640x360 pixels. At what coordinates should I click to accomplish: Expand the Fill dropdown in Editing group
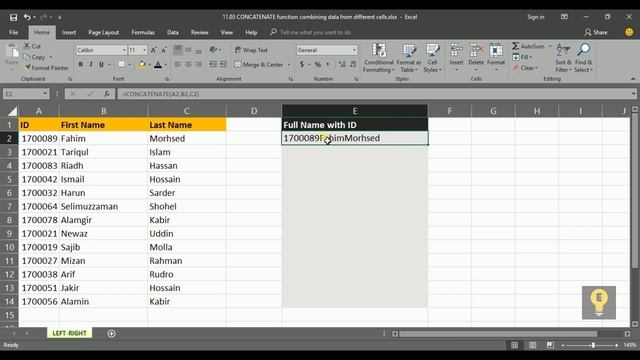(531, 57)
